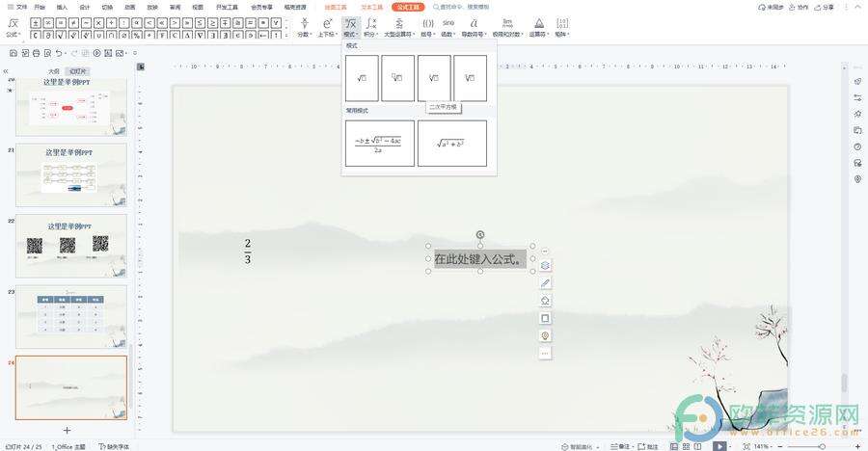868x451 pixels.
Task: Open the Fraction (分数) structures dropdown
Action: click(x=304, y=27)
